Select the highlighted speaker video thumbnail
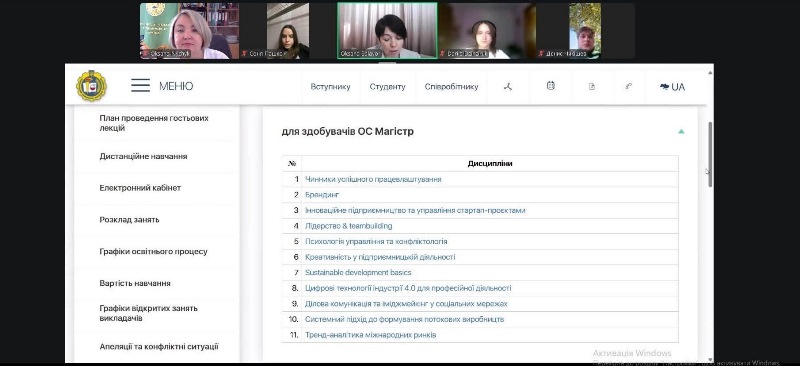 [x=387, y=30]
